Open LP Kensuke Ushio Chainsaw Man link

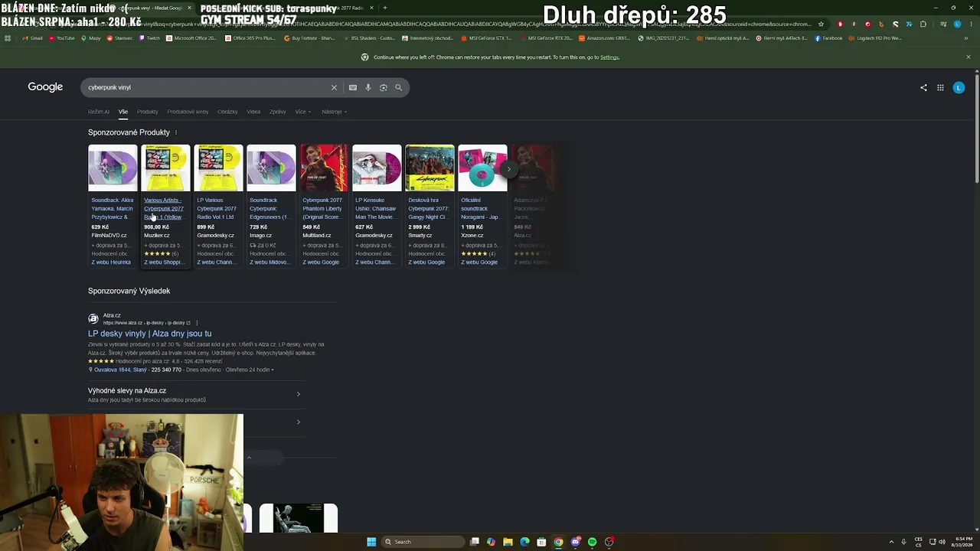pos(375,209)
